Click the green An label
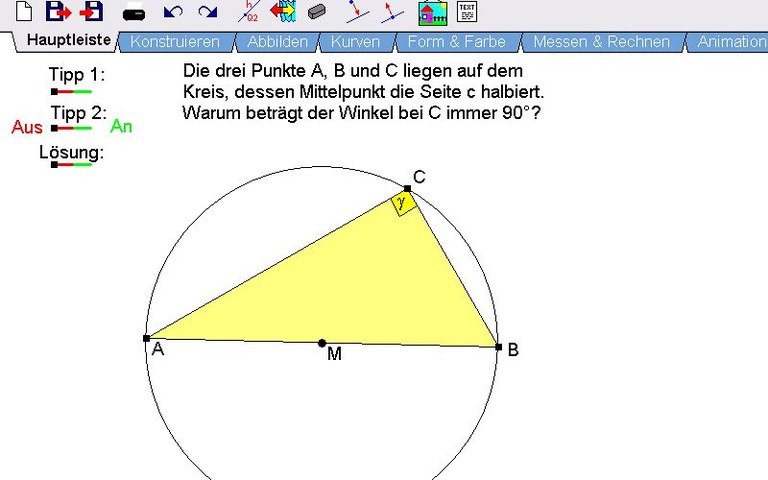Screen dimensions: 768x480 pos(121,126)
